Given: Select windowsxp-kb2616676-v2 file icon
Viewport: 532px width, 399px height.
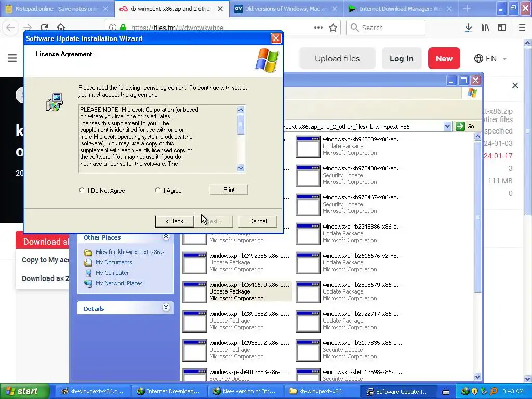Looking at the screenshot, I should (308, 263).
